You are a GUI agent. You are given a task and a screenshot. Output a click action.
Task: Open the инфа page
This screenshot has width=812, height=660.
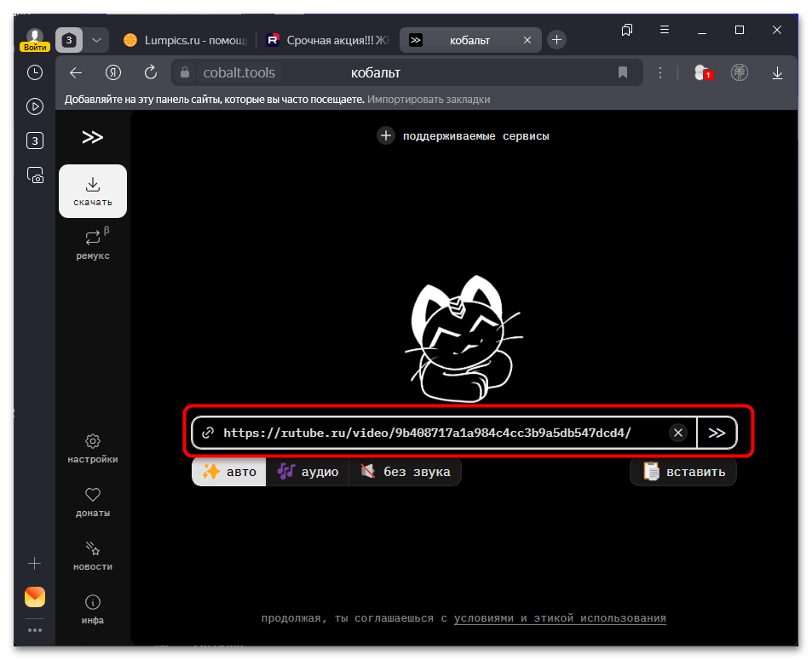click(x=93, y=609)
